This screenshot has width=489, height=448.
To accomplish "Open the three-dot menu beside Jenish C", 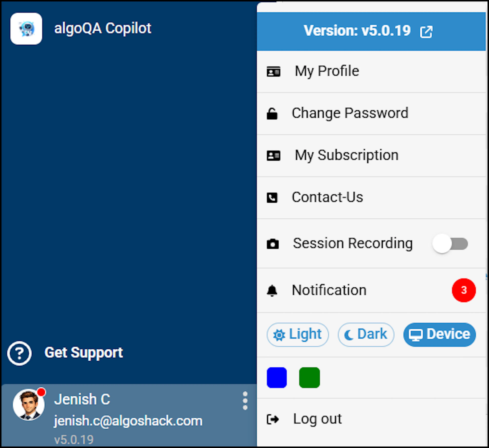I will (245, 401).
